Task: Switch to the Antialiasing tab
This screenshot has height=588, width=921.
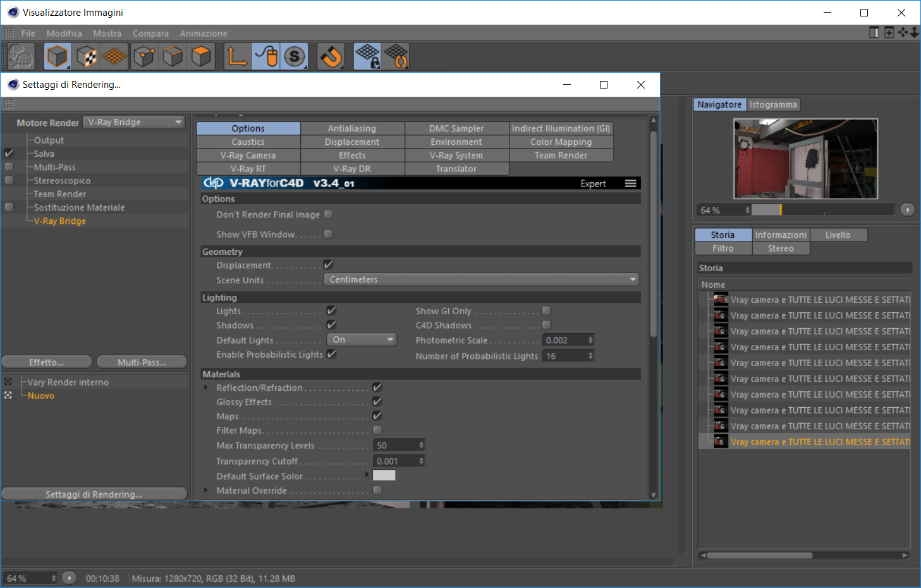Action: tap(352, 128)
